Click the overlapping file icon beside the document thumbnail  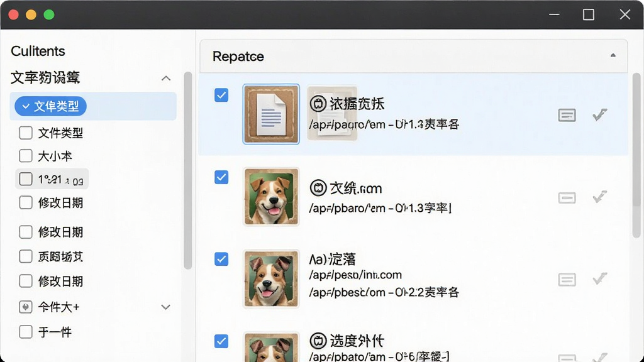(x=332, y=113)
